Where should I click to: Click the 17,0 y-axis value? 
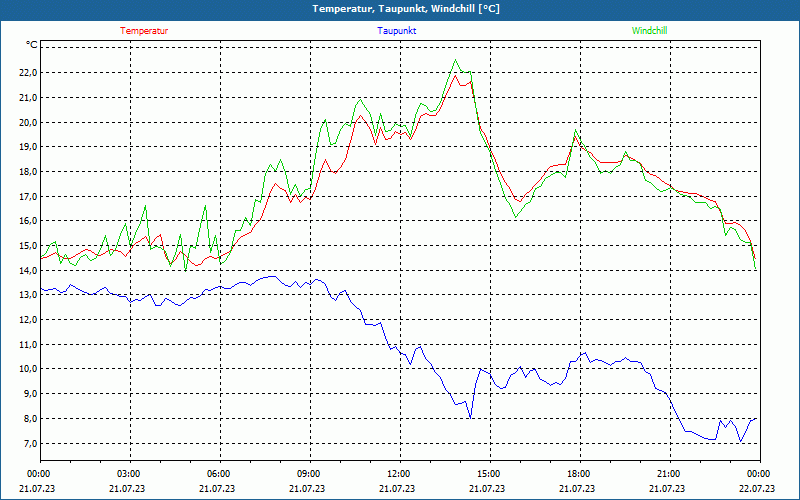(x=29, y=196)
